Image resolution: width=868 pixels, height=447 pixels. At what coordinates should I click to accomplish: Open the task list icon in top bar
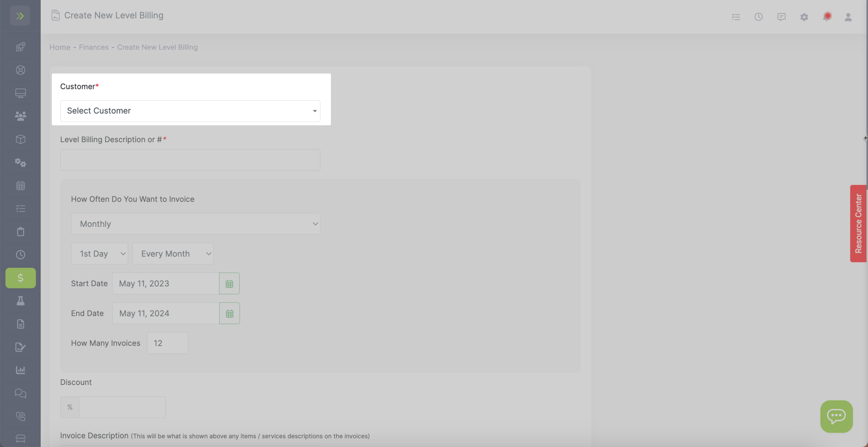tap(736, 17)
